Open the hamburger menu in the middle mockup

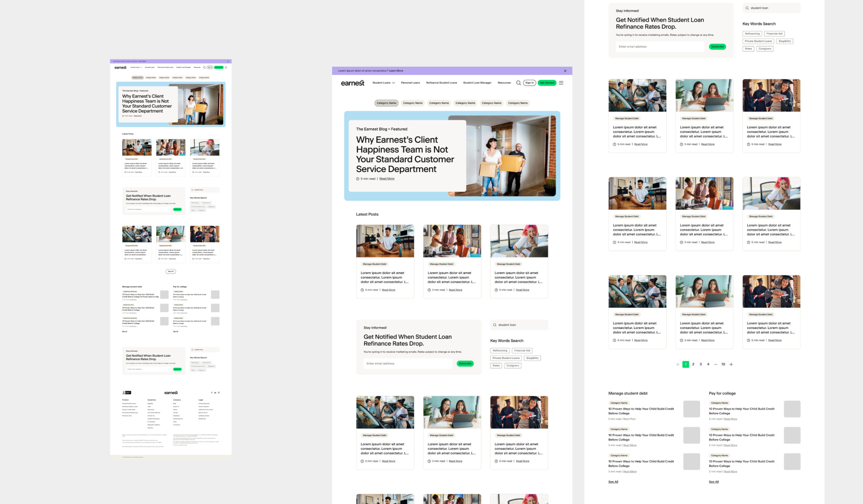(561, 83)
